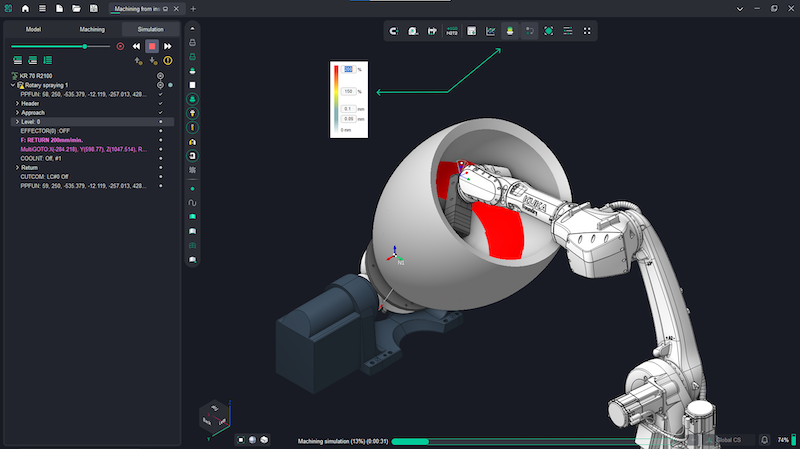
Task: Click the Home icon in the title bar
Action: (x=25, y=8)
